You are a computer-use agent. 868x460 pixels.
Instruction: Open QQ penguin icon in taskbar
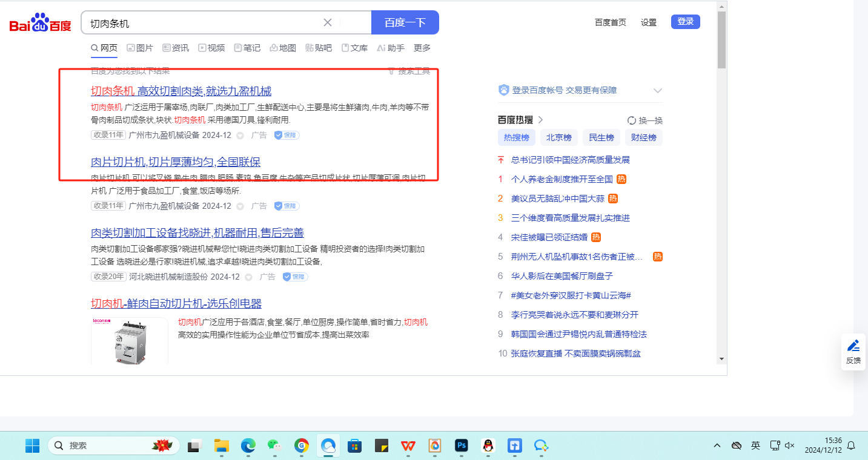[488, 446]
